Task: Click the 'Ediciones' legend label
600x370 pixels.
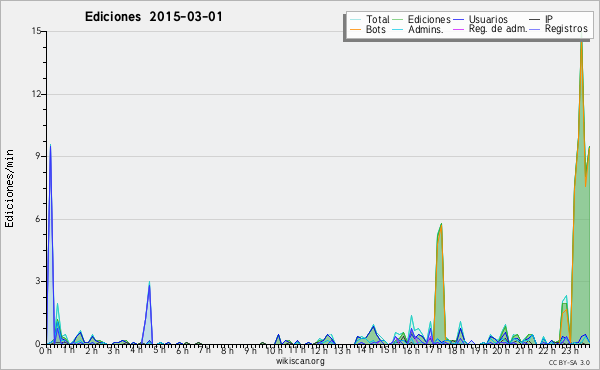Action: [429, 19]
